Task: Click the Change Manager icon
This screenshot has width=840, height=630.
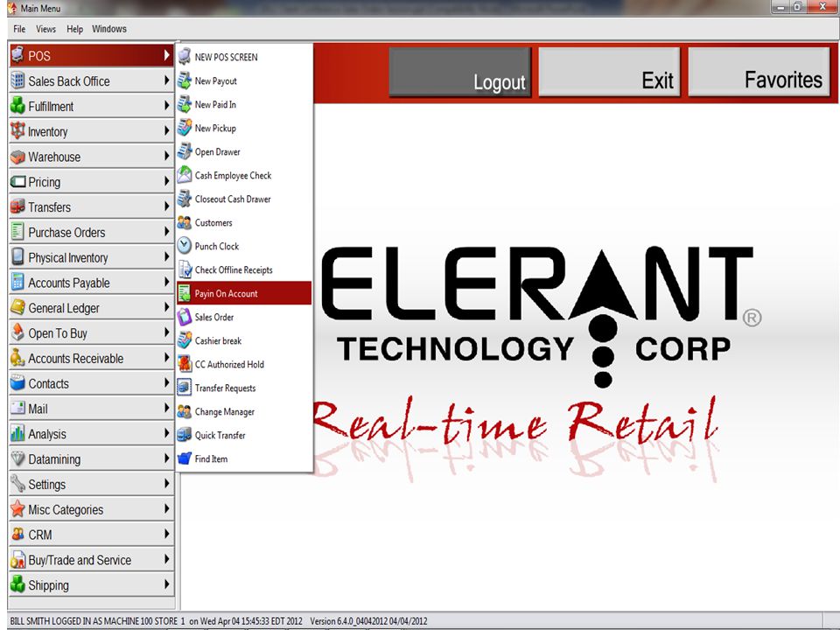Action: coord(185,411)
